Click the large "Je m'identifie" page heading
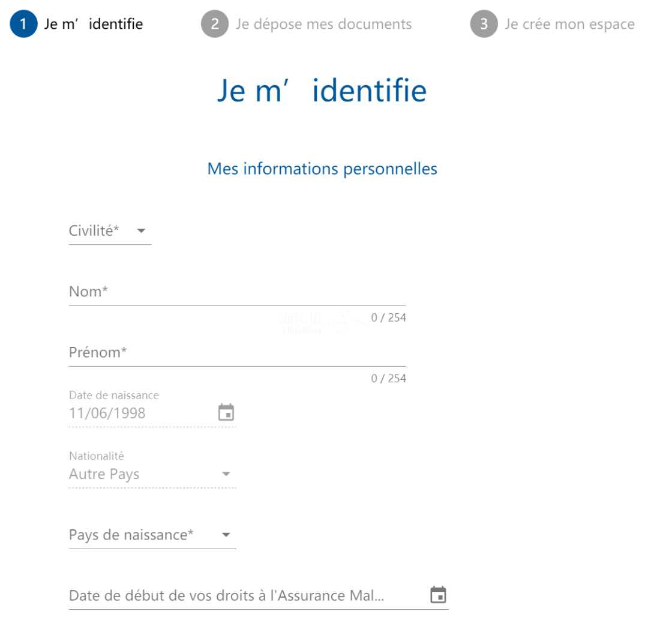 click(x=322, y=91)
